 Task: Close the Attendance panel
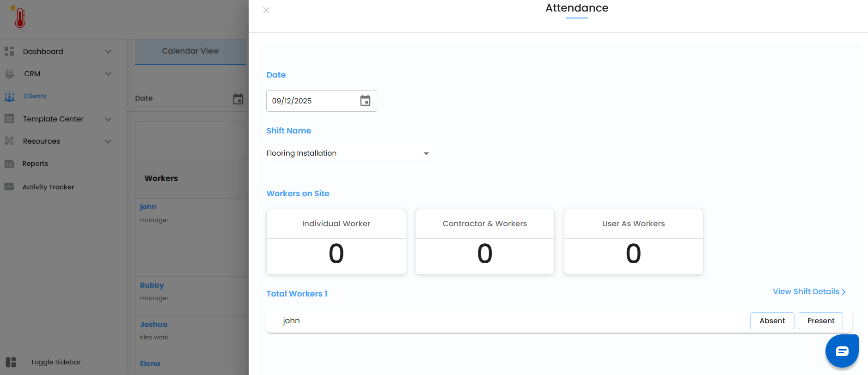pos(266,10)
